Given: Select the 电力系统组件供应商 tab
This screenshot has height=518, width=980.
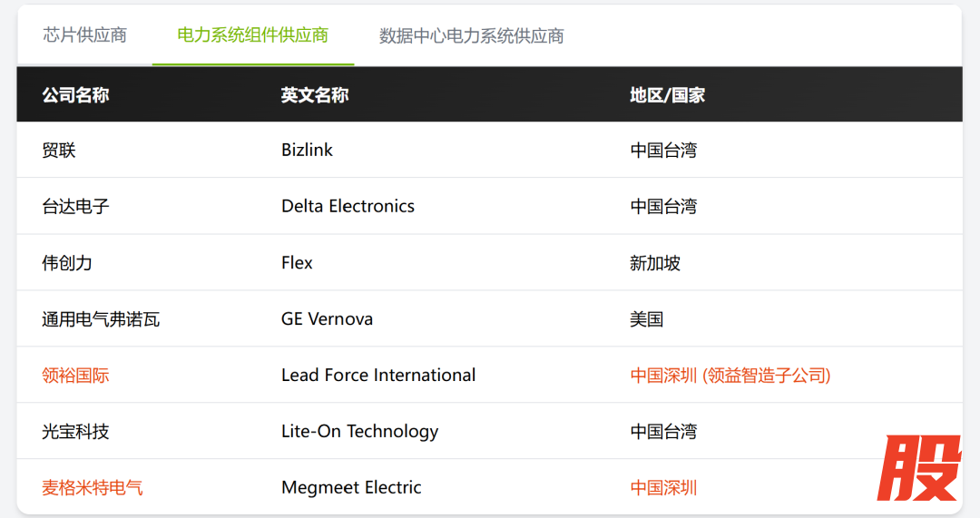Looking at the screenshot, I should (252, 35).
